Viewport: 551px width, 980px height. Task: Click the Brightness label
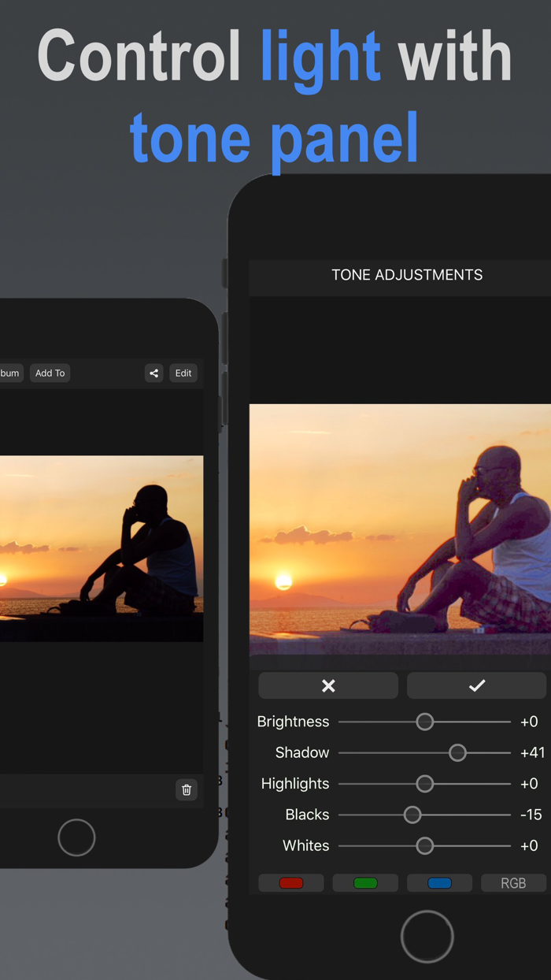(293, 722)
